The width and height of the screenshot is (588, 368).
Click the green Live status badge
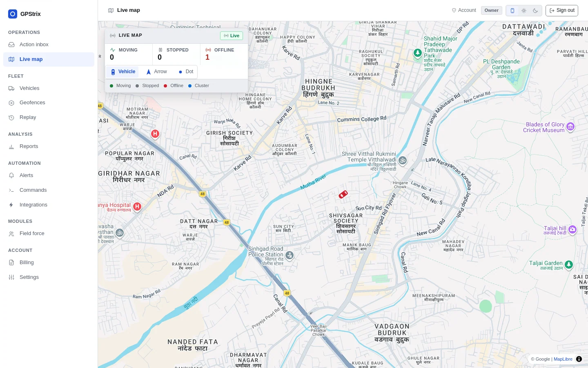[232, 36]
